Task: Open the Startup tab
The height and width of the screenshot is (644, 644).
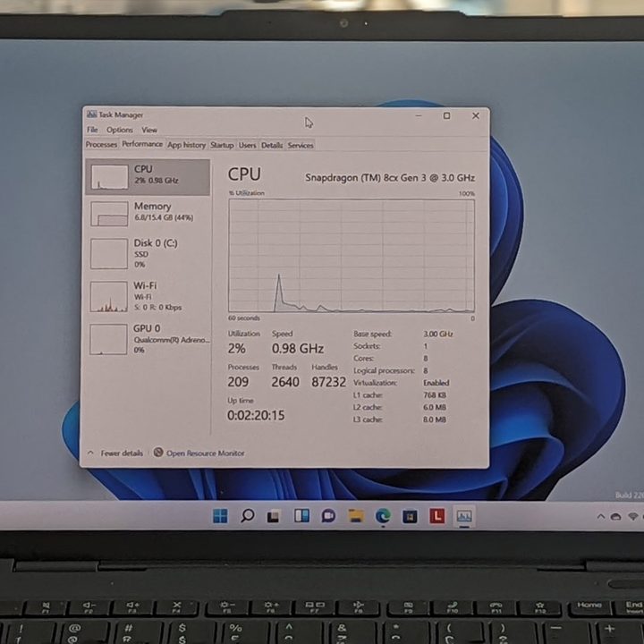Action: tap(222, 145)
